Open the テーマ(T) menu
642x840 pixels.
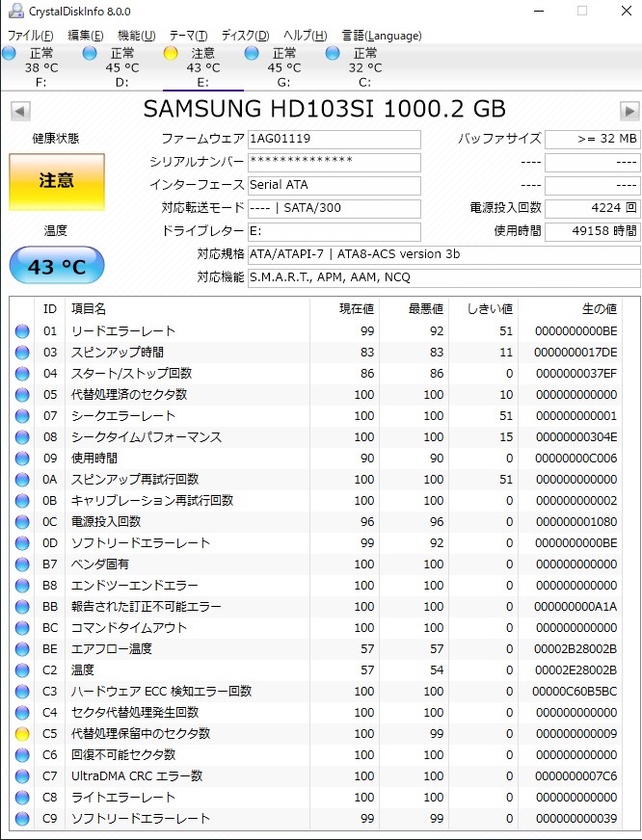(x=188, y=36)
